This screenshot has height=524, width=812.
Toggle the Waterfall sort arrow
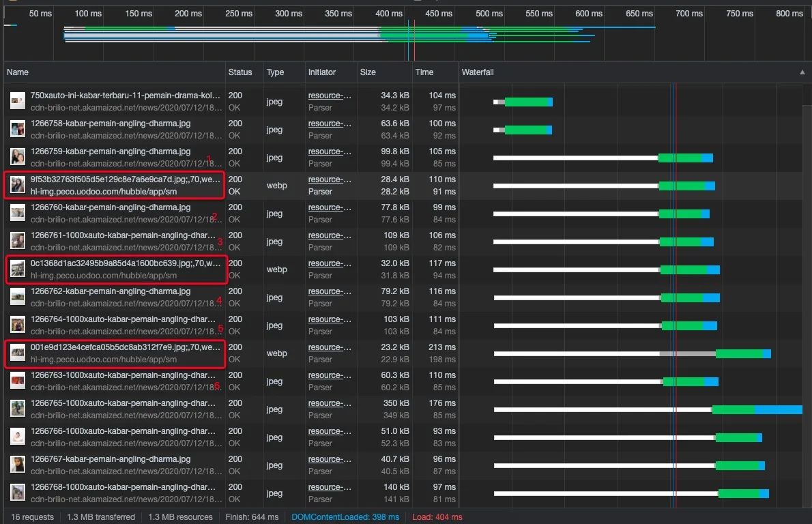tap(802, 72)
